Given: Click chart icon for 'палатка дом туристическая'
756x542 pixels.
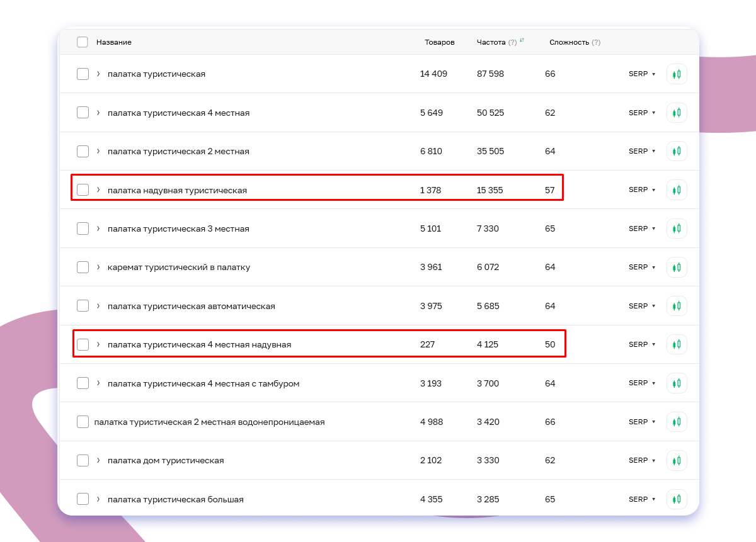Looking at the screenshot, I should 677,461.
